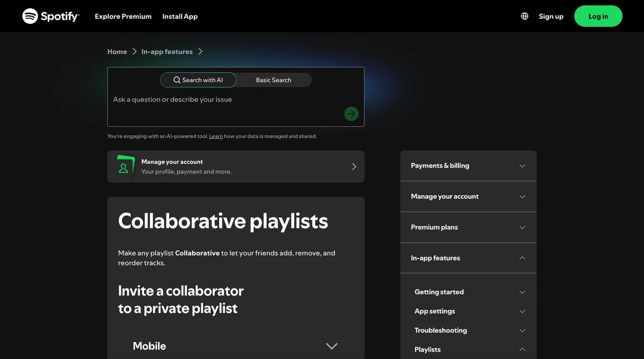Click the breadcrumb chevron after In-app features
644x359 pixels.
click(x=200, y=51)
